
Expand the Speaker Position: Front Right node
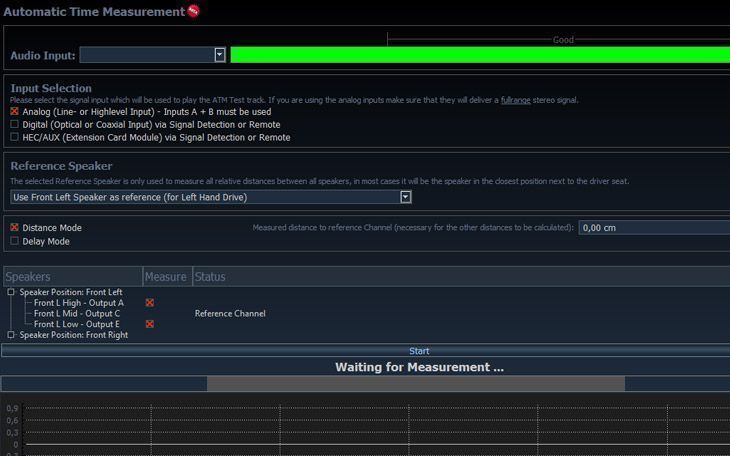pyautogui.click(x=11, y=335)
